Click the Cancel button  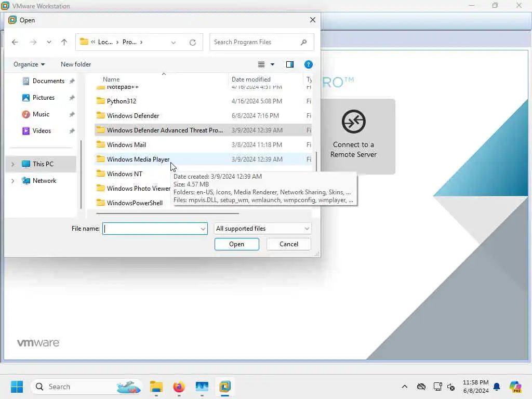pos(289,244)
